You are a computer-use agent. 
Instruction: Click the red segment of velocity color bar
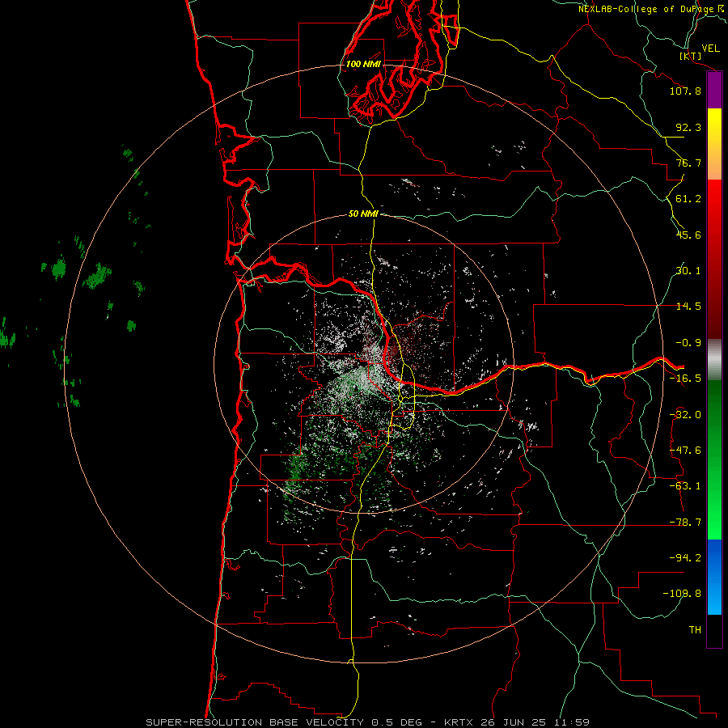click(714, 259)
